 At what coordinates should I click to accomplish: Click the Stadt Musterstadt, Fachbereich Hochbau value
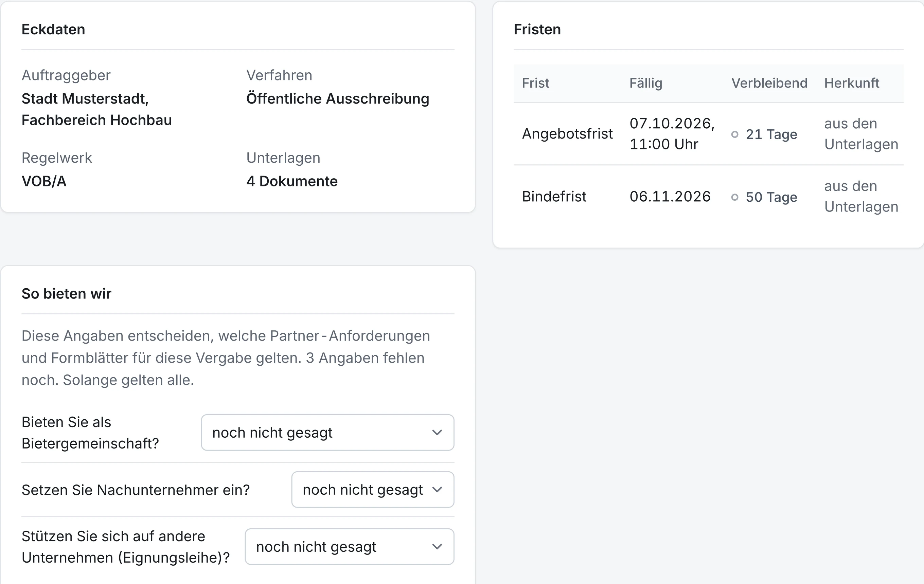(97, 109)
